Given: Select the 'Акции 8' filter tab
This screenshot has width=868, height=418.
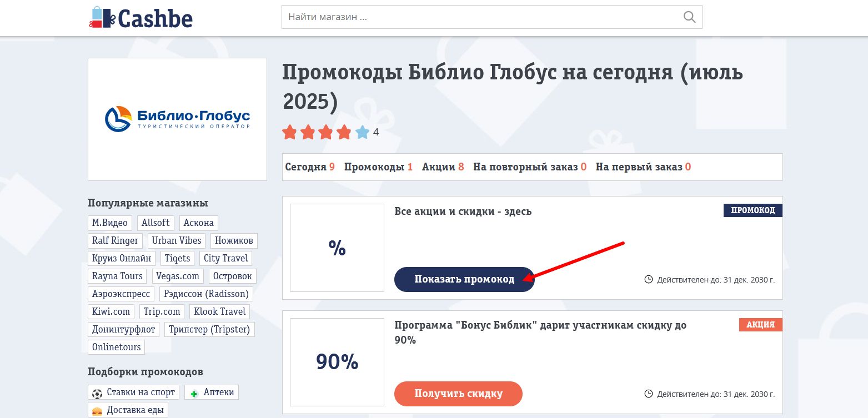Looking at the screenshot, I should click(443, 167).
